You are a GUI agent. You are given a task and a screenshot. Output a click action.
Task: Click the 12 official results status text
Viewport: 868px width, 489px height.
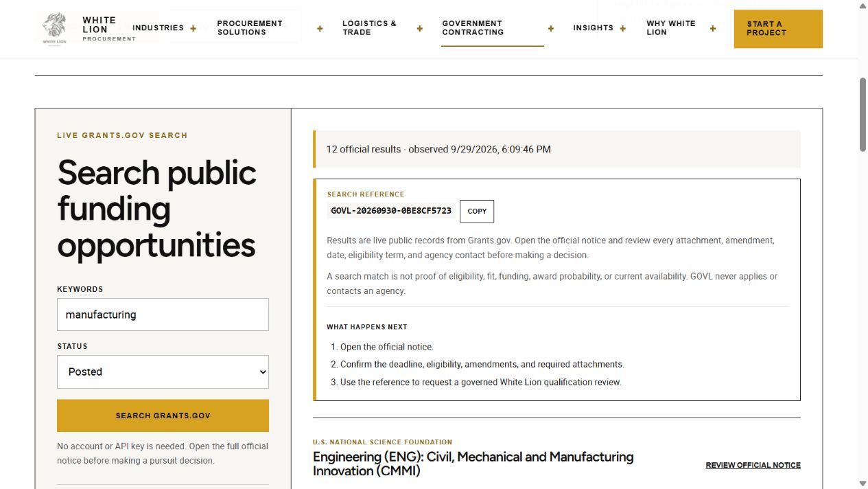438,149
